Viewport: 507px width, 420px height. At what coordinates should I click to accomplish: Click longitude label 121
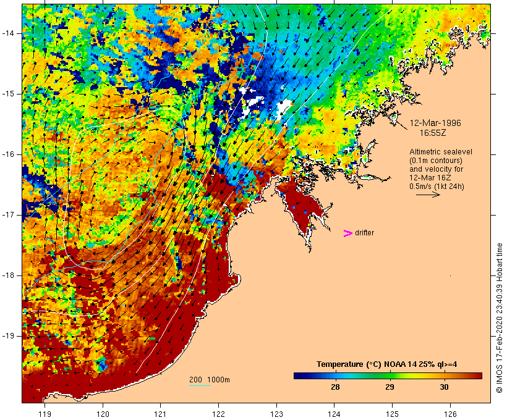[x=161, y=414]
